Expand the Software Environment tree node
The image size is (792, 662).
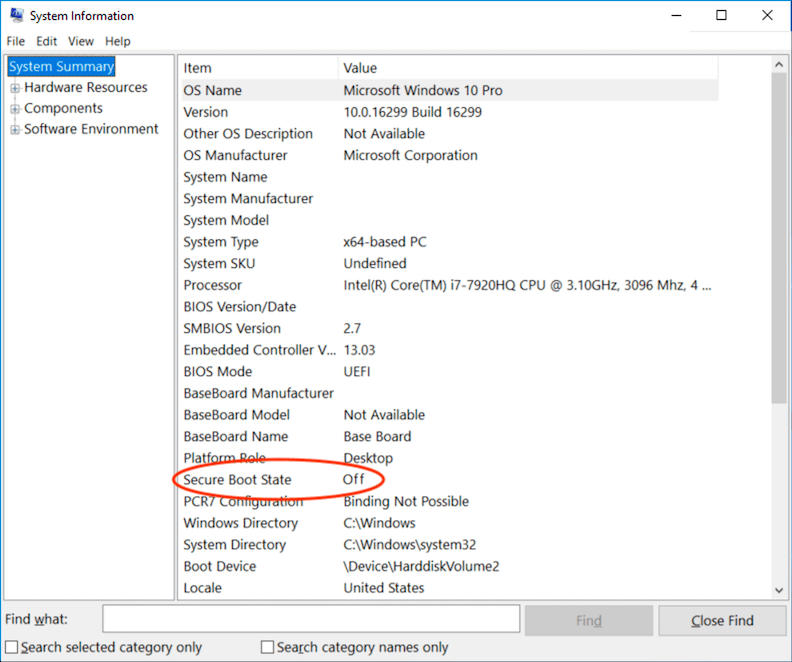tap(15, 130)
